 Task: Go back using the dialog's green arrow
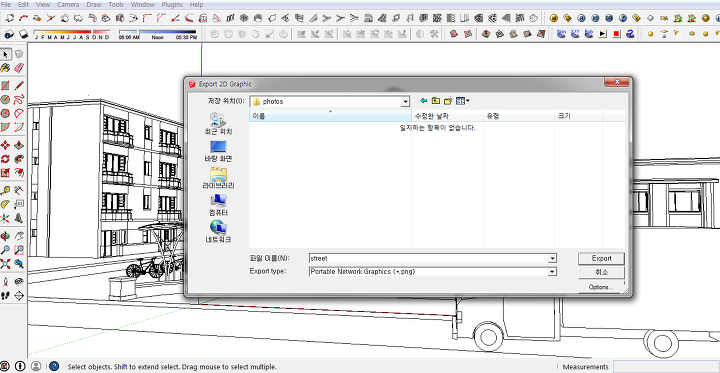(x=424, y=101)
